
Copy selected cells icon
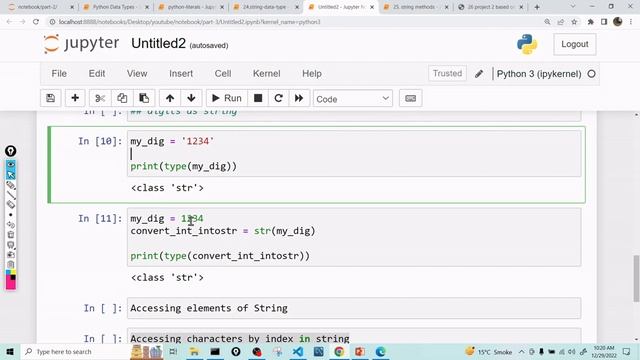pyautogui.click(x=122, y=98)
